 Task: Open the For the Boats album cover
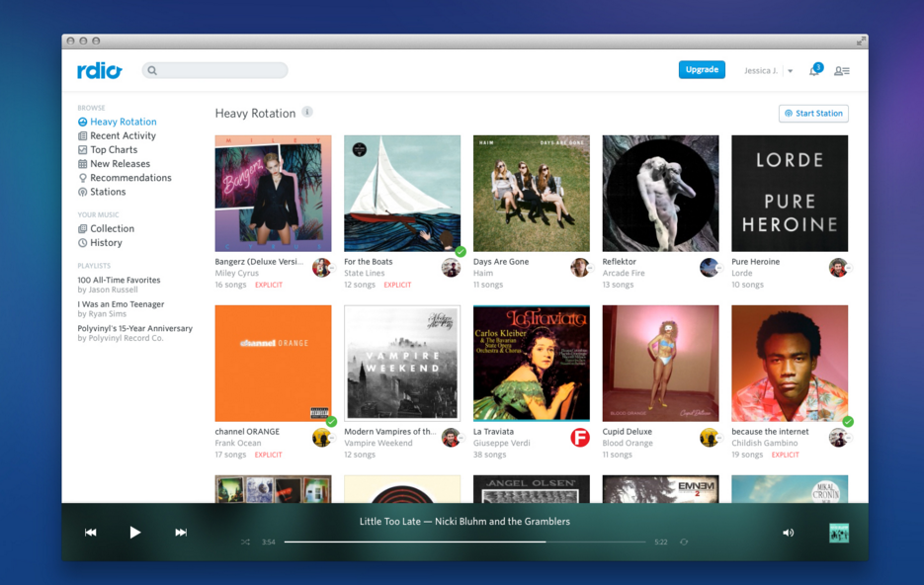point(402,194)
